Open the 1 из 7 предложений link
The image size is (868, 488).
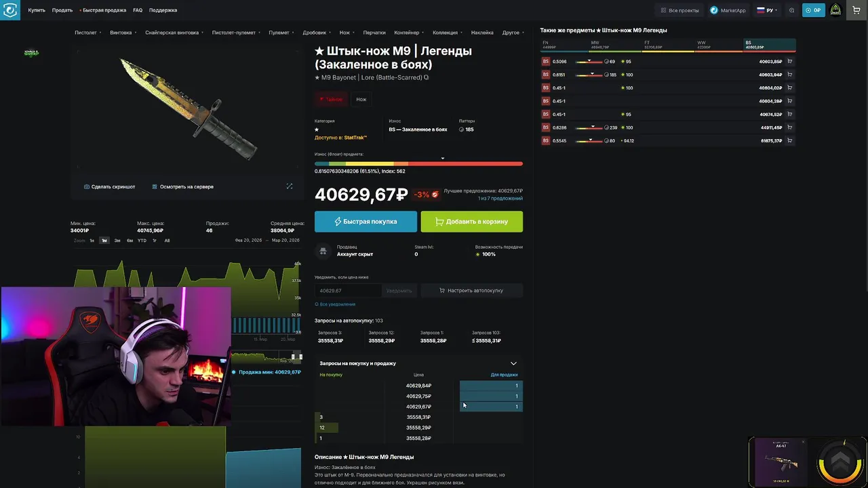point(500,198)
